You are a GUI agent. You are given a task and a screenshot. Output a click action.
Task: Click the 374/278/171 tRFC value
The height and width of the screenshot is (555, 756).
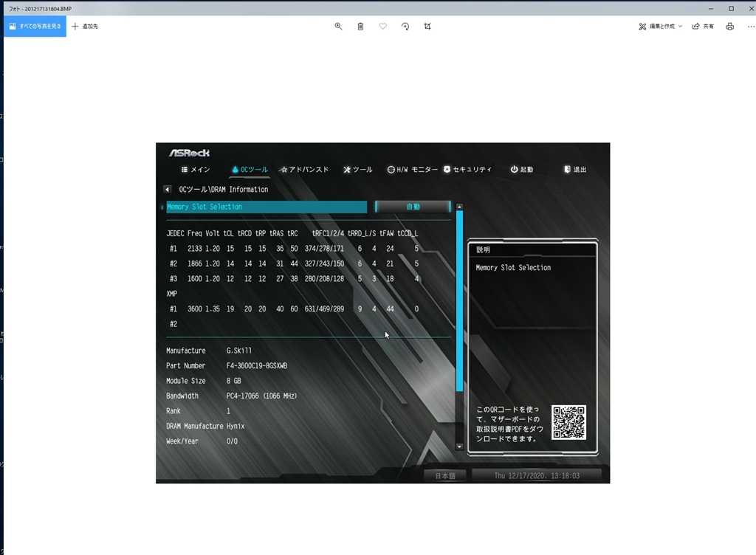click(x=325, y=249)
